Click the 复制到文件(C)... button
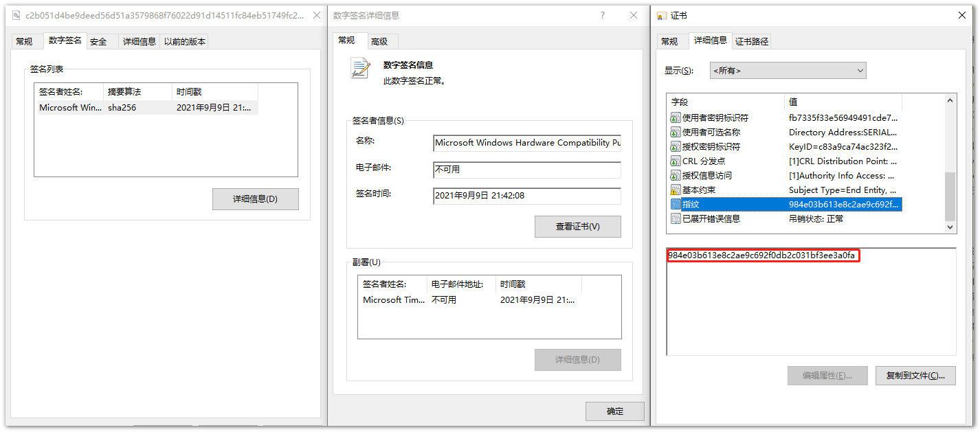 click(915, 376)
